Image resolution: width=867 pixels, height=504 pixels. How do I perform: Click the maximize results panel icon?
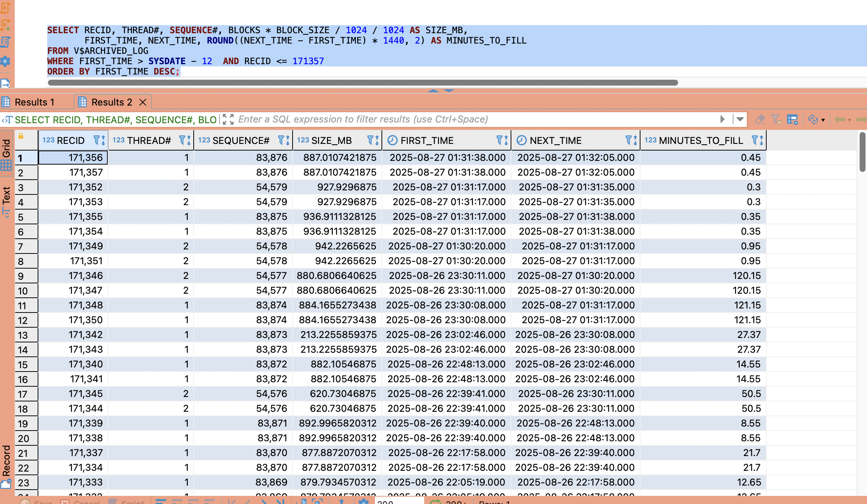(x=228, y=119)
